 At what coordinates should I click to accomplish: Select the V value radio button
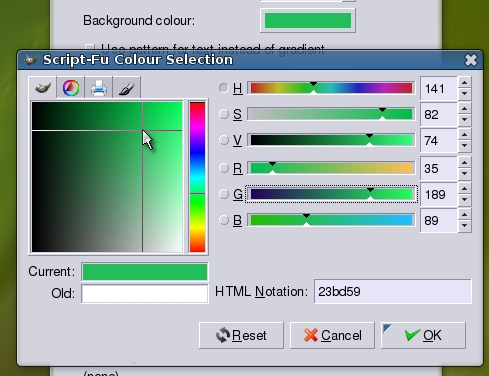[224, 140]
